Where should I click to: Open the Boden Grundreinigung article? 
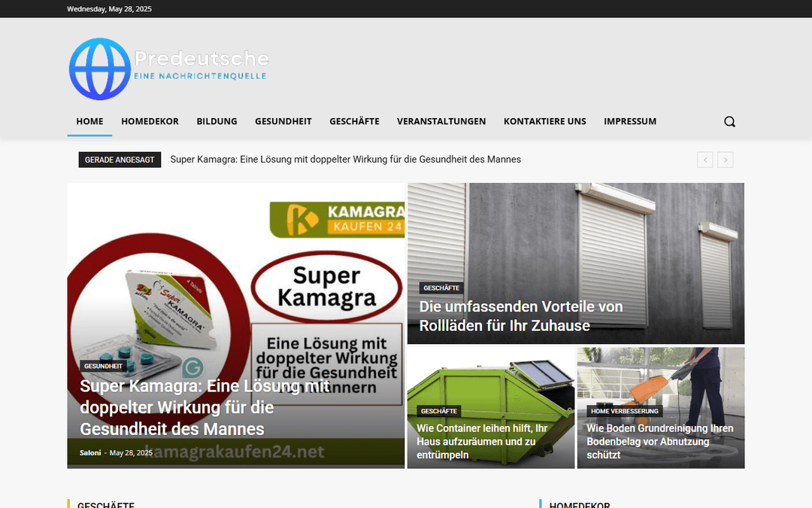pos(660,442)
